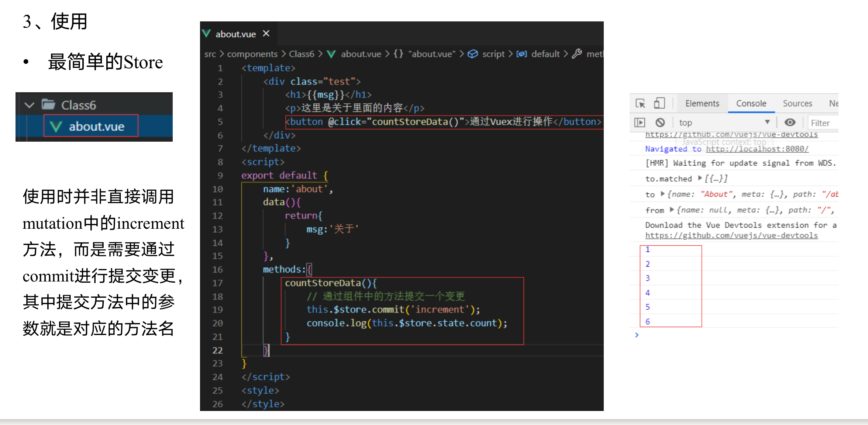Image resolution: width=868 pixels, height=425 pixels.
Task: Switch to the Elements tab
Action: click(x=702, y=103)
